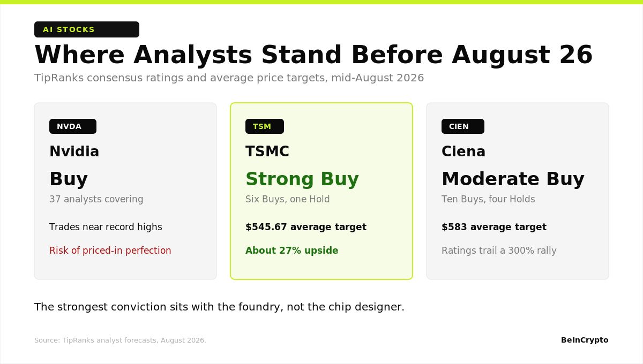Select the TSM ticker tag

(x=265, y=126)
